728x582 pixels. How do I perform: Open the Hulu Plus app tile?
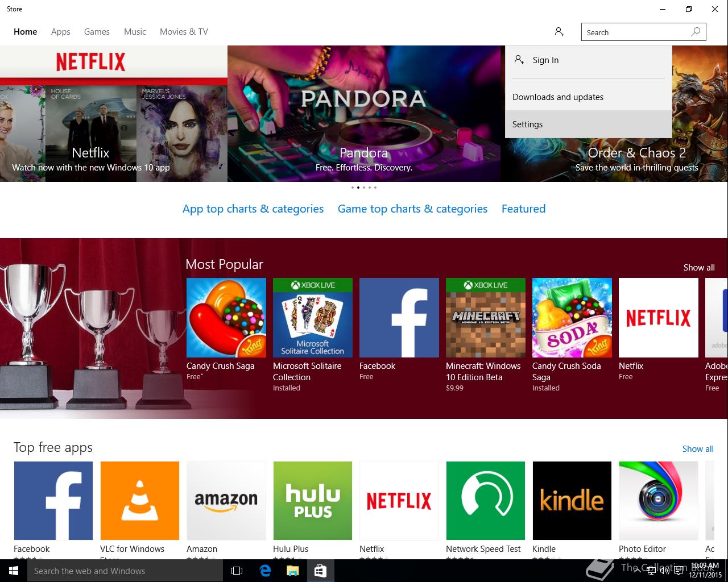312,501
